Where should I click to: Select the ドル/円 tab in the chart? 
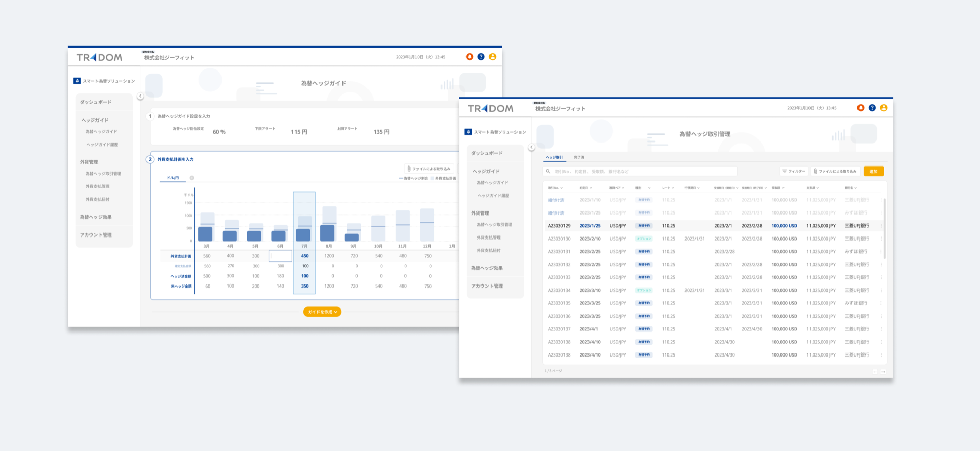pos(173,178)
